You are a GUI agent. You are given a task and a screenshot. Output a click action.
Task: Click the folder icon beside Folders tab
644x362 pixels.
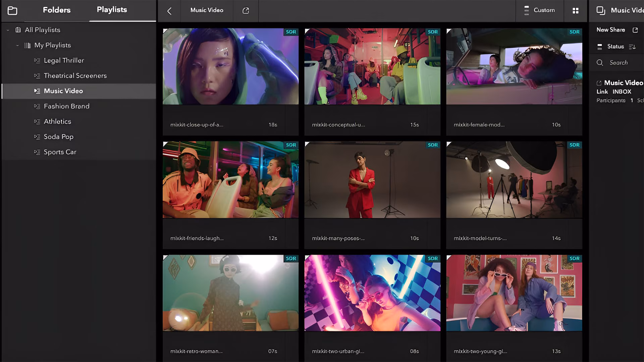pos(12,10)
